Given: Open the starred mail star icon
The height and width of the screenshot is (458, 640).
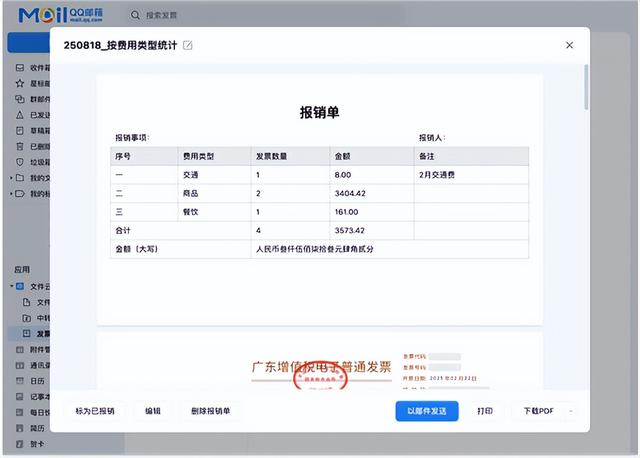Looking at the screenshot, I should click(20, 83).
